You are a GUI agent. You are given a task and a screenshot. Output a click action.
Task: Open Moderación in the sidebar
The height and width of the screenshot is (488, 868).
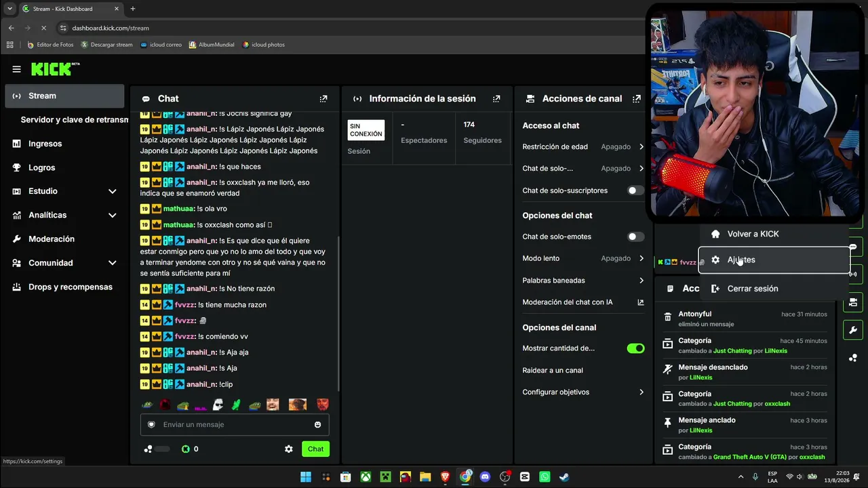pyautogui.click(x=65, y=239)
